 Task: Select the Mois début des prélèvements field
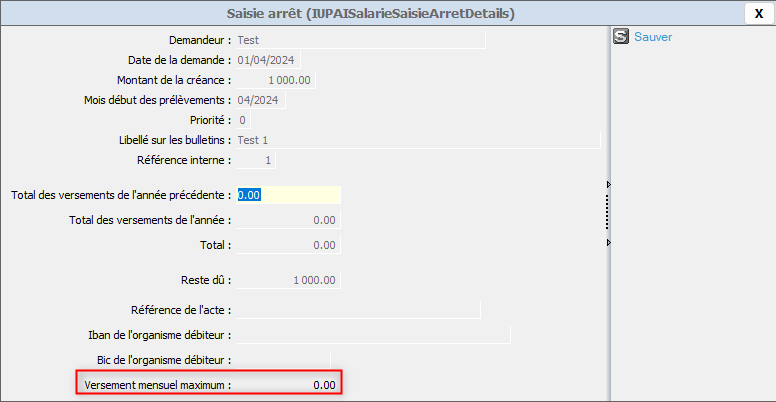260,100
